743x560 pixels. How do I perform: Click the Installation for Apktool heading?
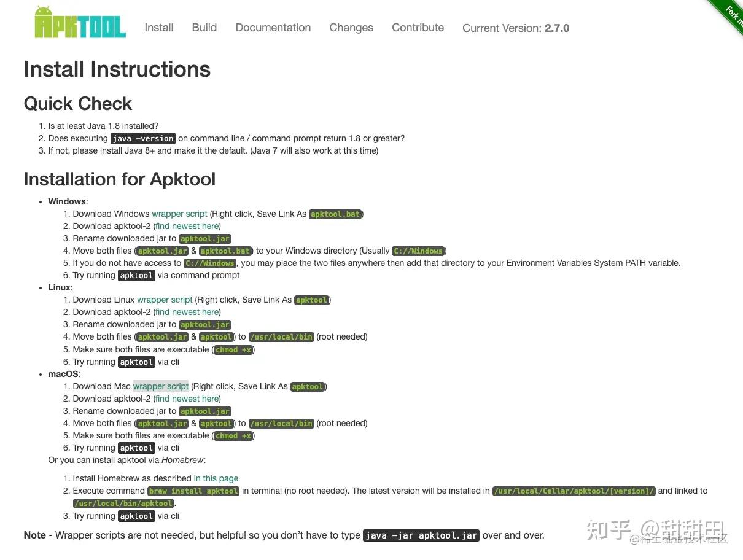tap(120, 179)
